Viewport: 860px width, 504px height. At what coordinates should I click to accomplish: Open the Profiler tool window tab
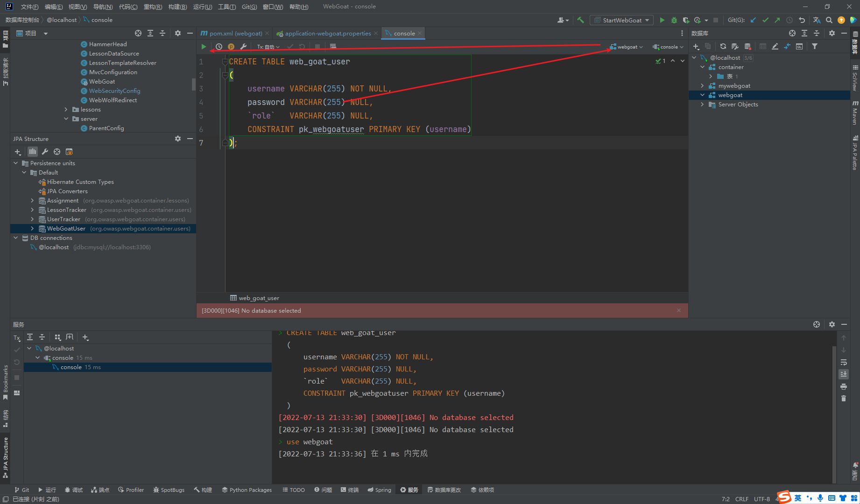[x=131, y=490]
